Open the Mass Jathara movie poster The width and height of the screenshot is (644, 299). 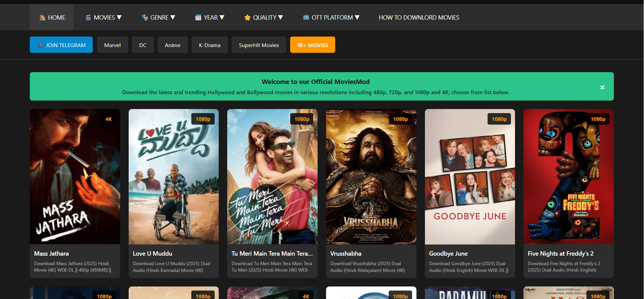[x=75, y=176]
